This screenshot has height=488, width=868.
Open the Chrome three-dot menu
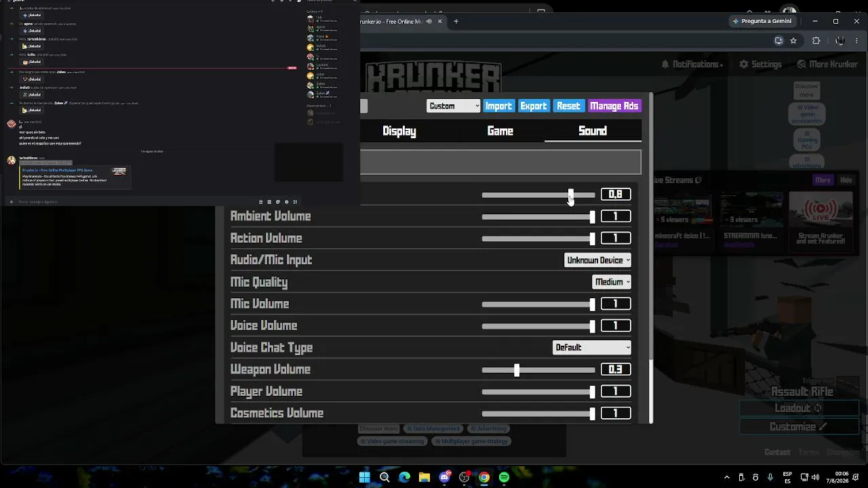click(858, 41)
